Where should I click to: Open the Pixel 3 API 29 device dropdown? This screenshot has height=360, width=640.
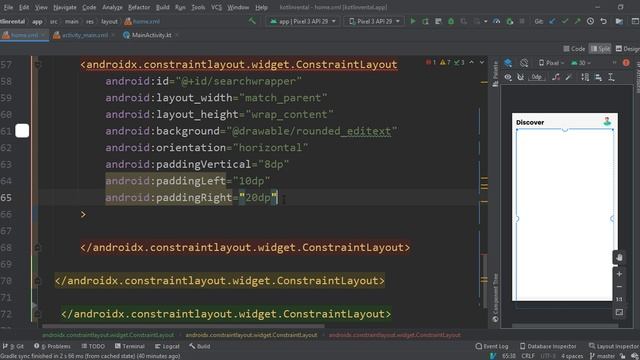(x=373, y=21)
